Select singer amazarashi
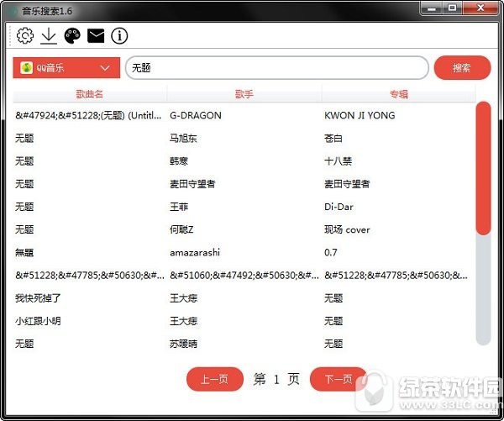504x421 pixels. 195,252
